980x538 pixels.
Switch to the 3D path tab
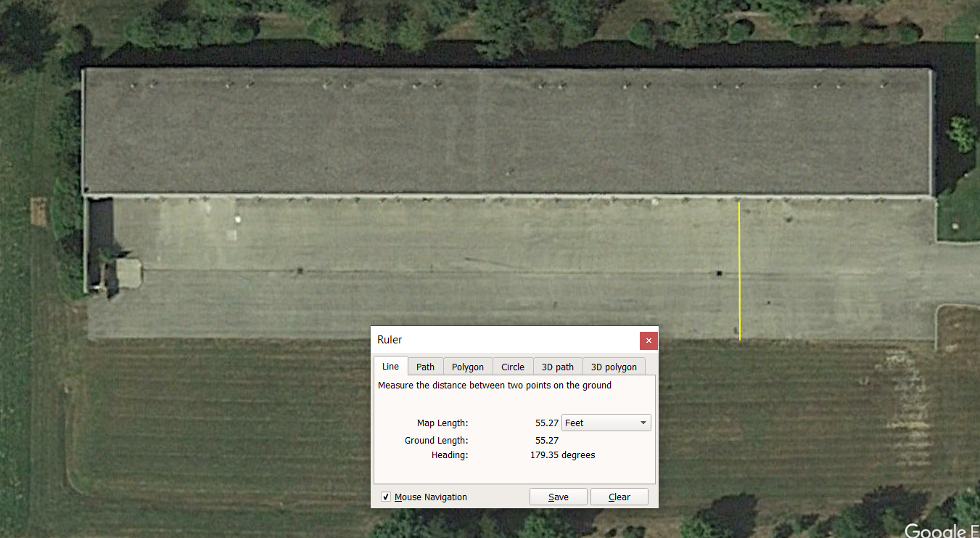click(557, 367)
